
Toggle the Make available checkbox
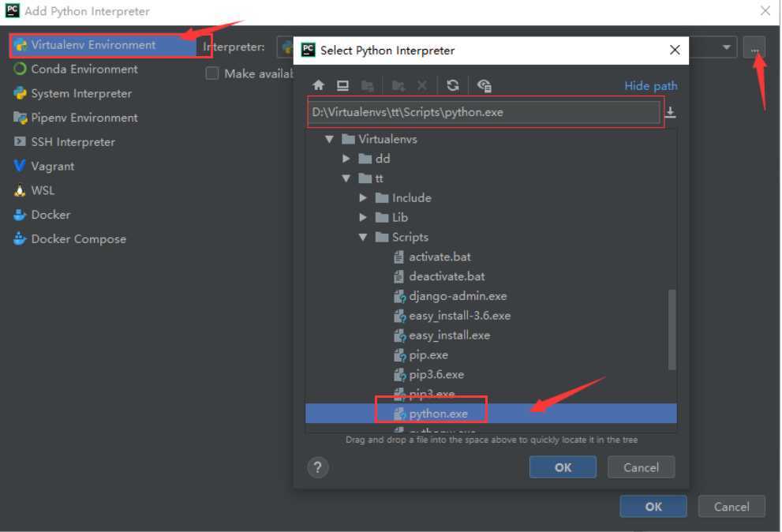click(212, 73)
